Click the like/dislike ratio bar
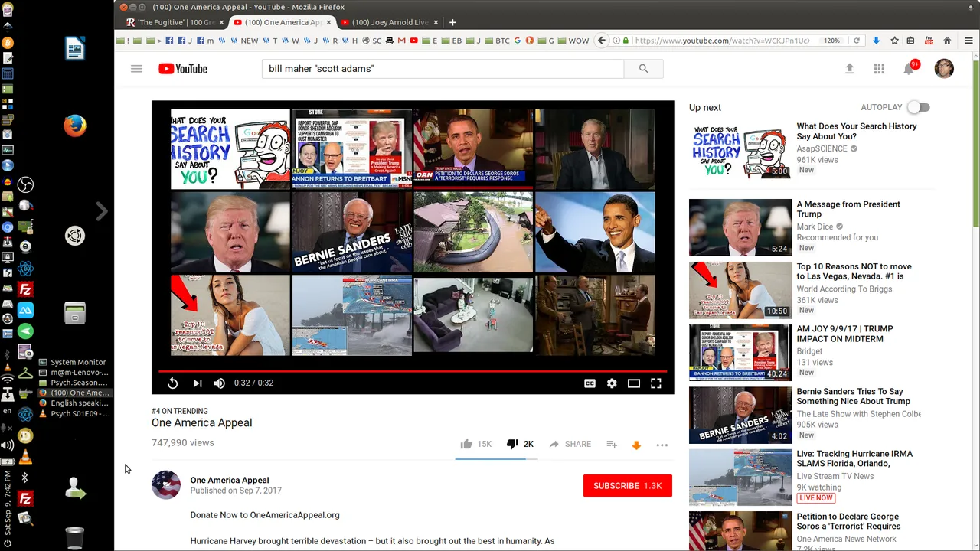This screenshot has height=551, width=980. point(496,458)
